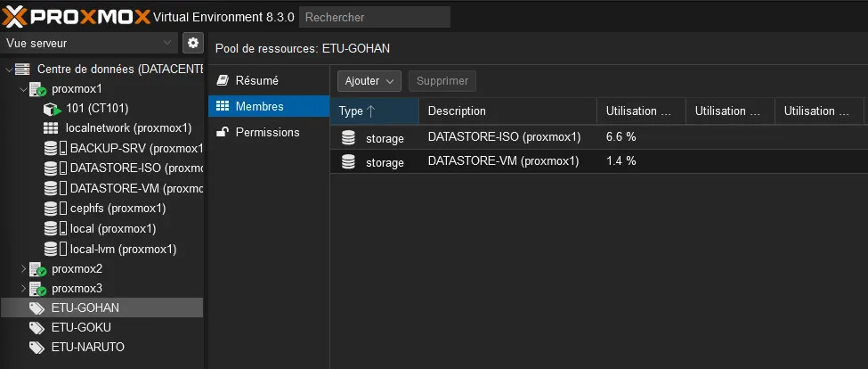Open the Vue serveur view dropdown
This screenshot has width=868, height=369.
(89, 43)
